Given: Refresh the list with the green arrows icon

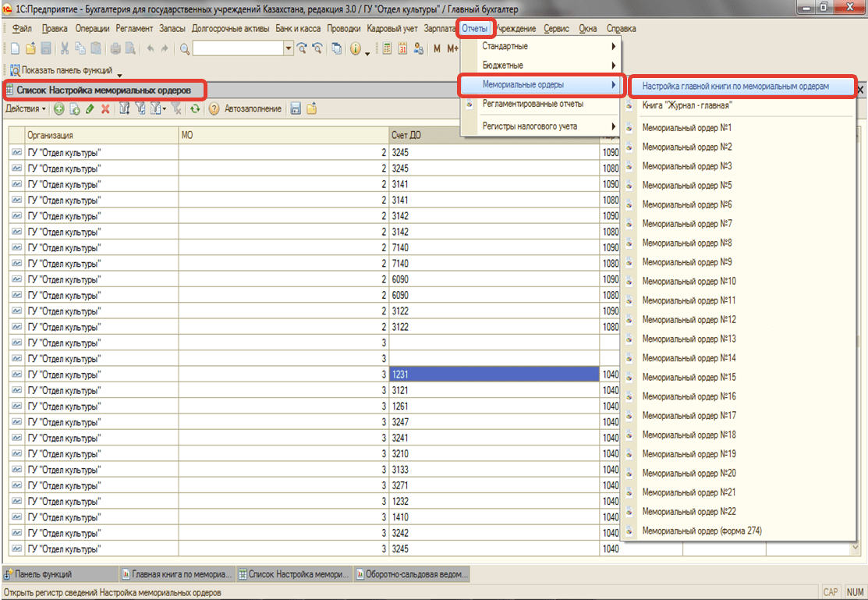Looking at the screenshot, I should (195, 109).
